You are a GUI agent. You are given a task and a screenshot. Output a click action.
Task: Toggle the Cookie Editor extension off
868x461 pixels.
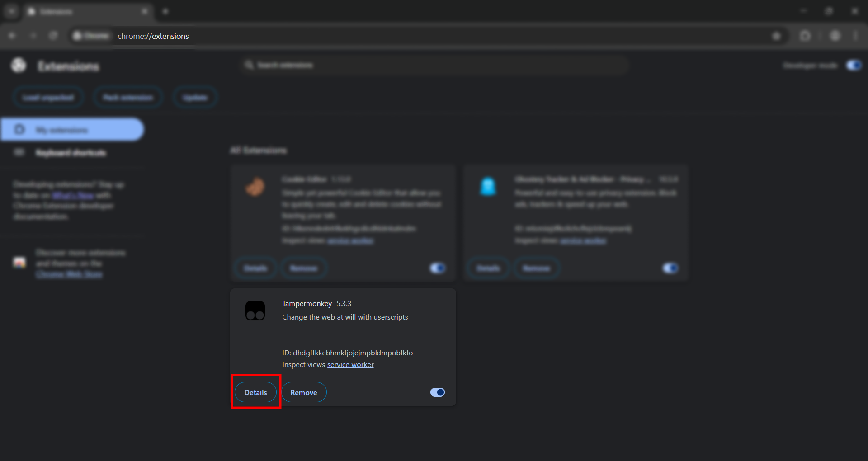pyautogui.click(x=437, y=268)
